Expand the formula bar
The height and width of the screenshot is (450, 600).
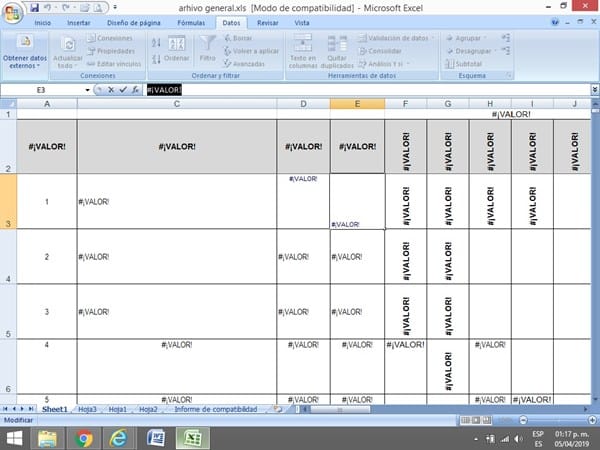595,90
